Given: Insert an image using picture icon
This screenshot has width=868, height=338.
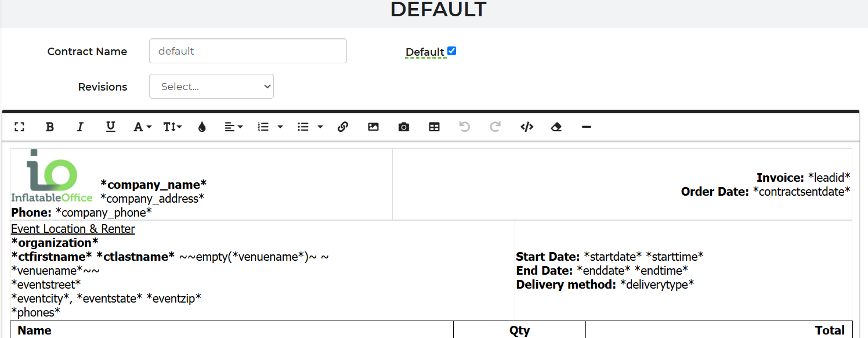Looking at the screenshot, I should click(373, 127).
